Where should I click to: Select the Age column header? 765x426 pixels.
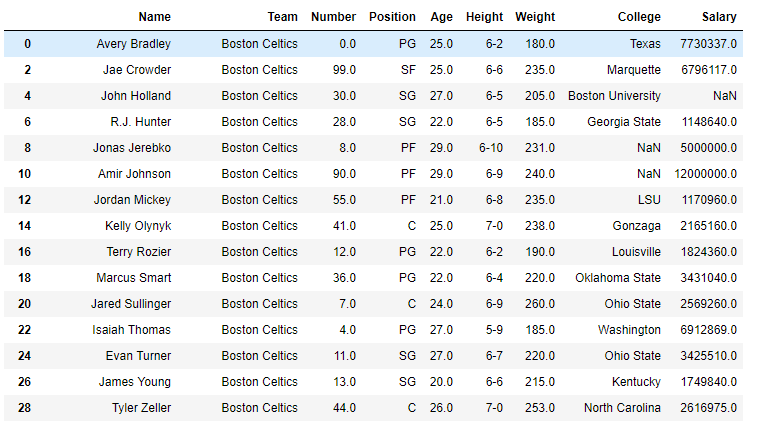coord(441,17)
